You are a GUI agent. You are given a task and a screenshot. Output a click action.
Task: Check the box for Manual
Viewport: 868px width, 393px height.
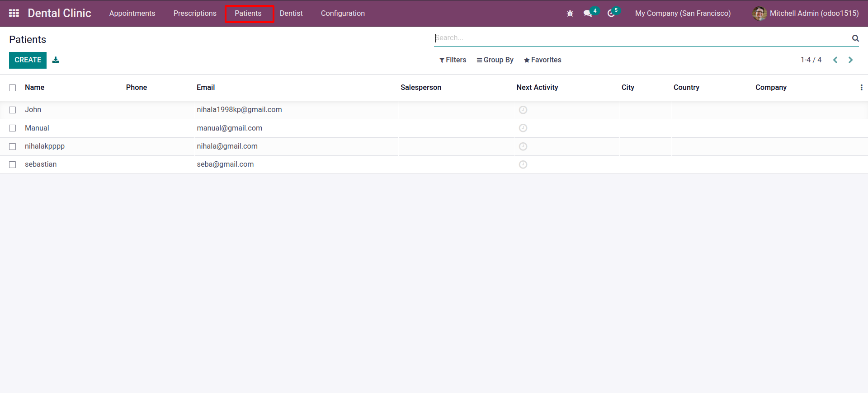(13, 128)
